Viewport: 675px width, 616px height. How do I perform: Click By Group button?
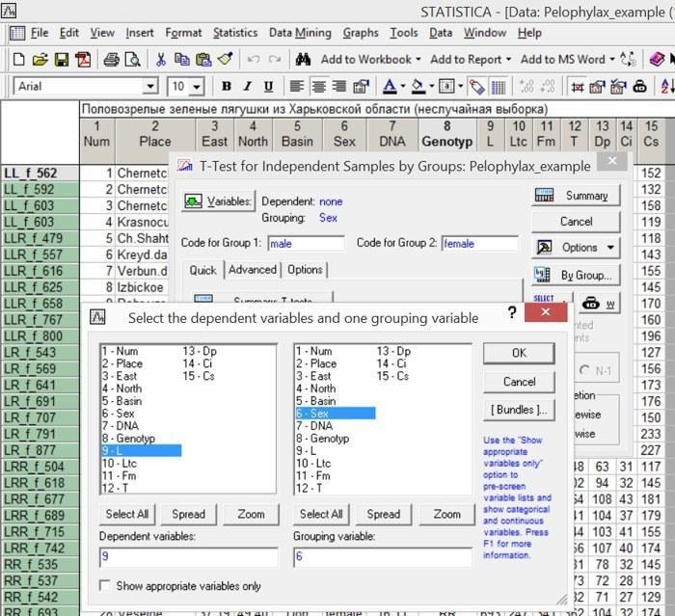(x=576, y=275)
